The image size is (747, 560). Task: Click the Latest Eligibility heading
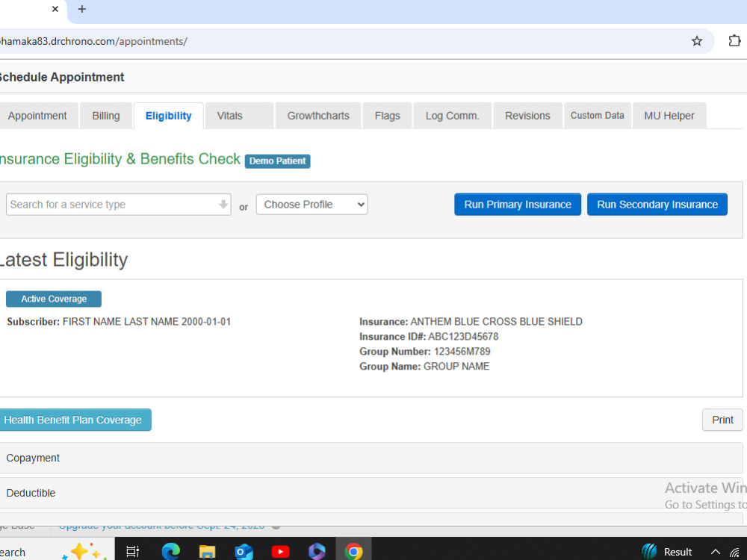tap(63, 260)
